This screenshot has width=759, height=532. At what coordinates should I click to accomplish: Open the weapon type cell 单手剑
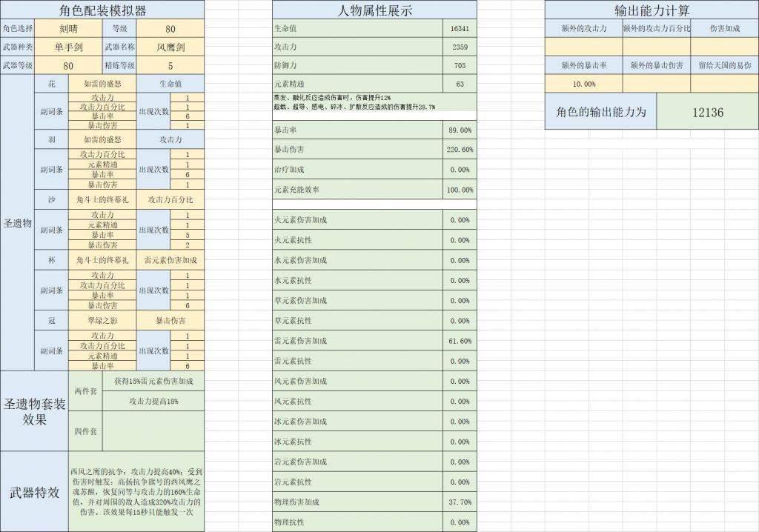pyautogui.click(x=69, y=47)
